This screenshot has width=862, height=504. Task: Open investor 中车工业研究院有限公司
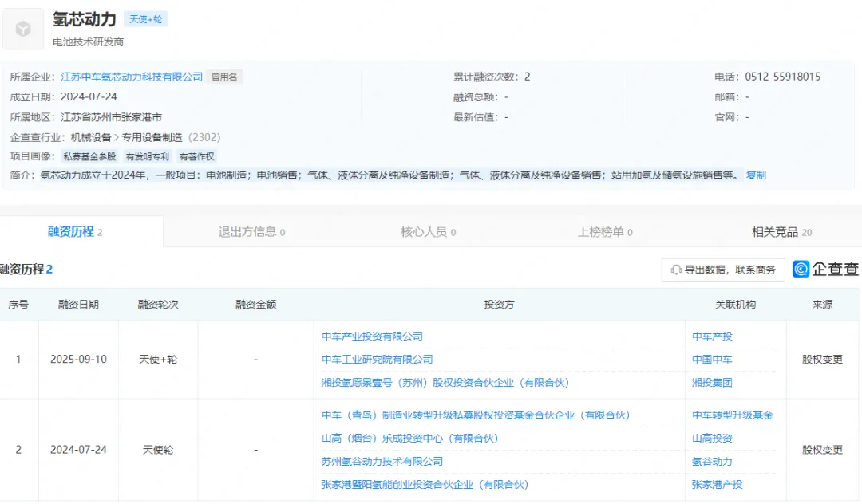[377, 359]
